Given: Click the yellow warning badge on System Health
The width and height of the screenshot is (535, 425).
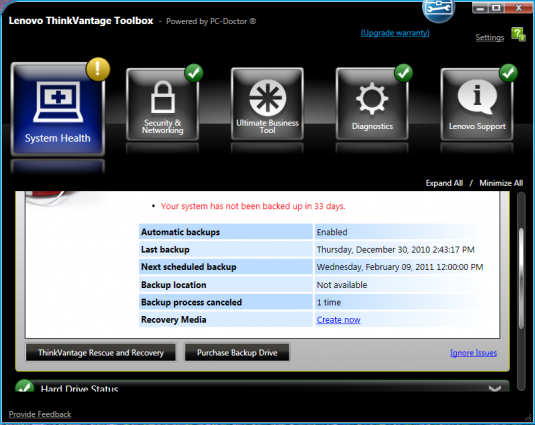Looking at the screenshot, I should click(x=98, y=69).
